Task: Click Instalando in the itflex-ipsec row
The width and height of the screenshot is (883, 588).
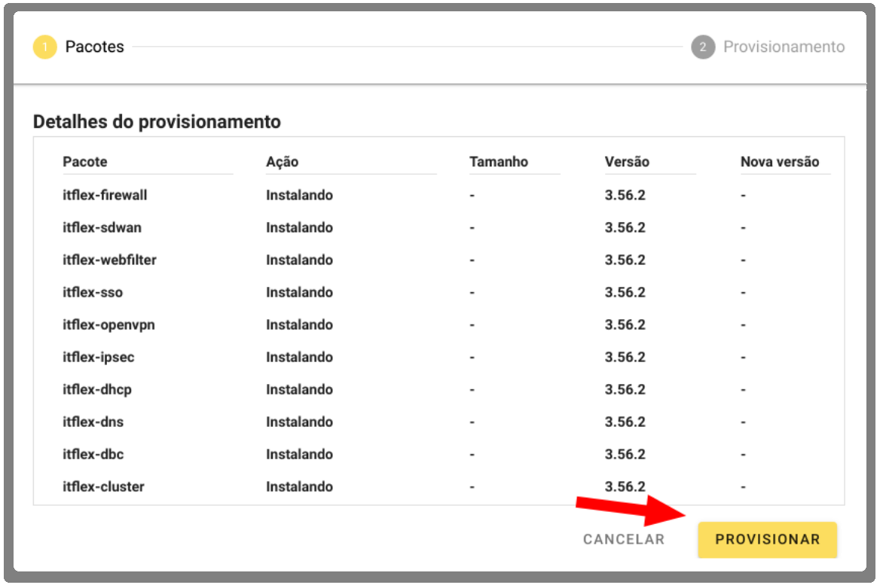Action: pyautogui.click(x=299, y=358)
